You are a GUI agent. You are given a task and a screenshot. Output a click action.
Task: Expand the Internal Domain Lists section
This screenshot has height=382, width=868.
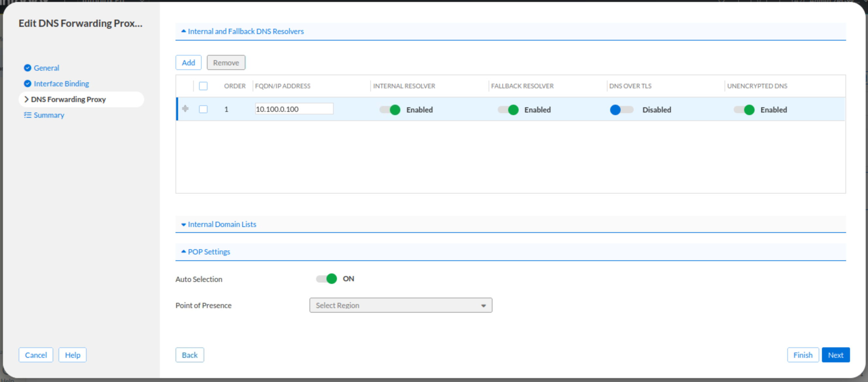[221, 224]
